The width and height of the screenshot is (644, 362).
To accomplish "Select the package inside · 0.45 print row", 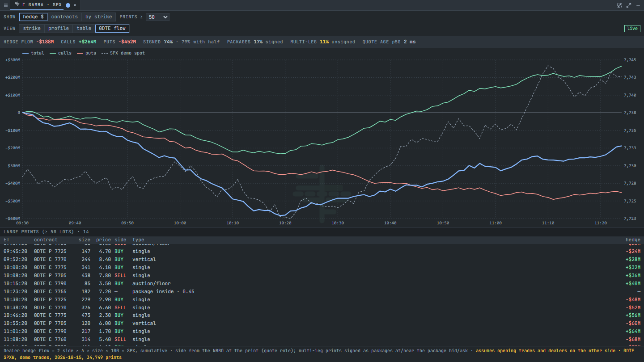I will point(322,291).
